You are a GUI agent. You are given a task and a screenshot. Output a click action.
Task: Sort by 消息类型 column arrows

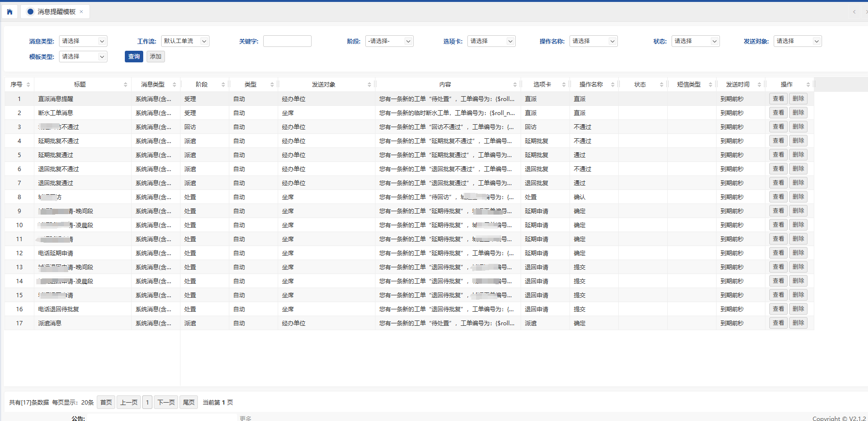175,85
